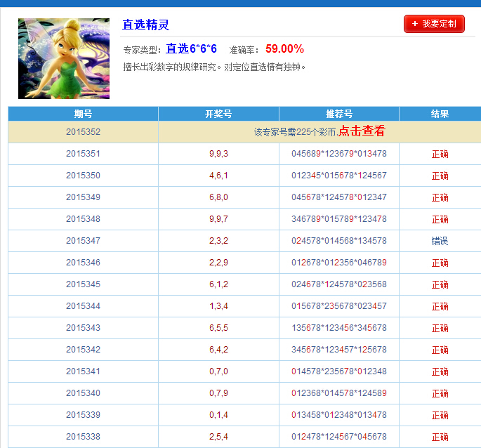Click draw number 2,3,2

tap(218, 241)
